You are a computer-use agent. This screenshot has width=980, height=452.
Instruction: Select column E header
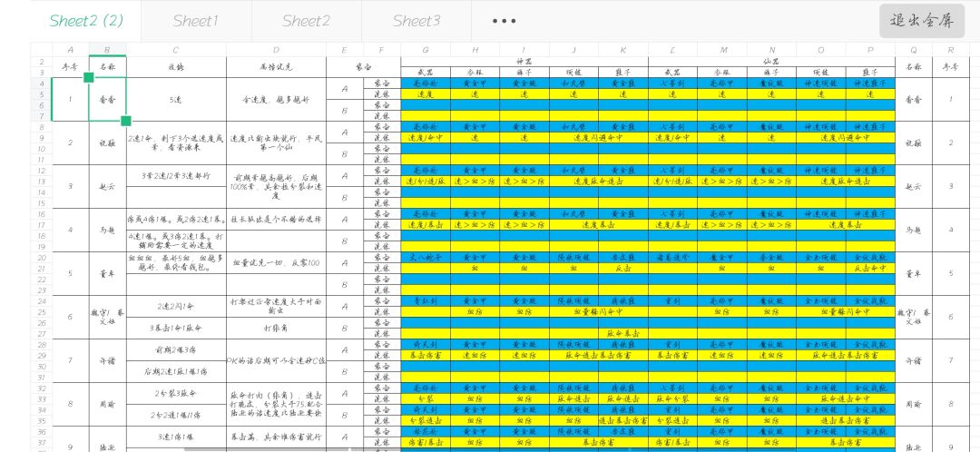click(345, 50)
